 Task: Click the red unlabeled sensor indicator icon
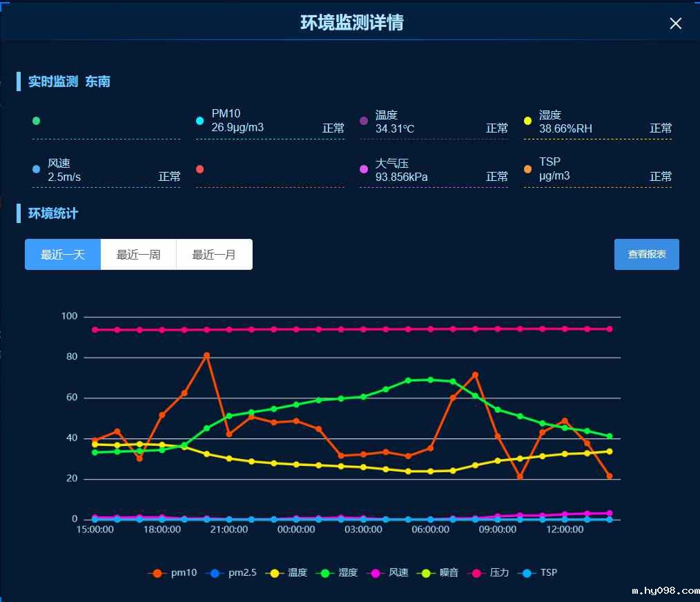[199, 169]
